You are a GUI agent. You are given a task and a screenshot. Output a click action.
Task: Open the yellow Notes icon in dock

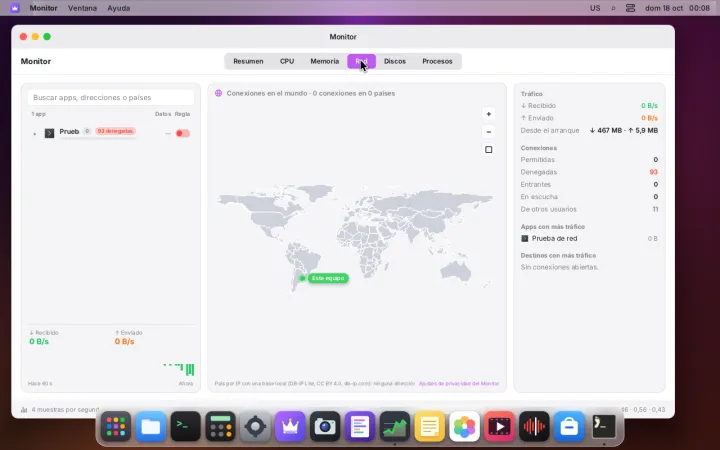click(x=430, y=427)
